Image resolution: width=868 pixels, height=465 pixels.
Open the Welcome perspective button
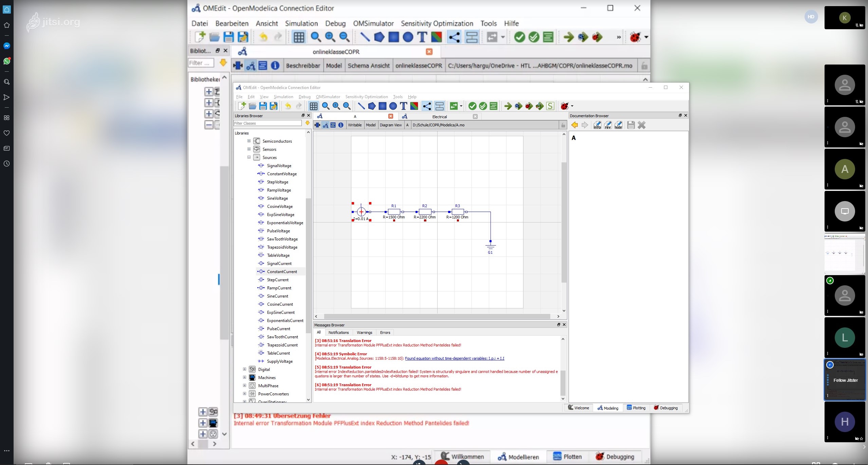pyautogui.click(x=579, y=408)
